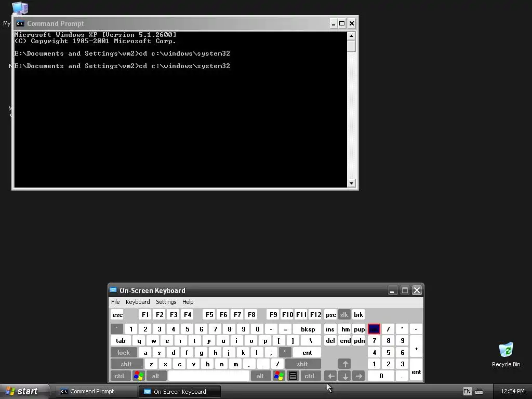This screenshot has height=399, width=532.
Task: Open the Settings menu
Action: tap(166, 302)
